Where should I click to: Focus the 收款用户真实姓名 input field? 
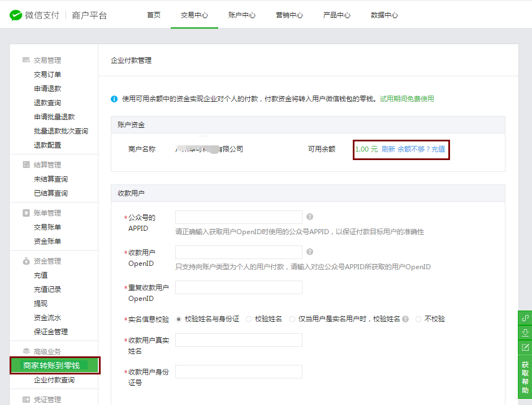239,340
